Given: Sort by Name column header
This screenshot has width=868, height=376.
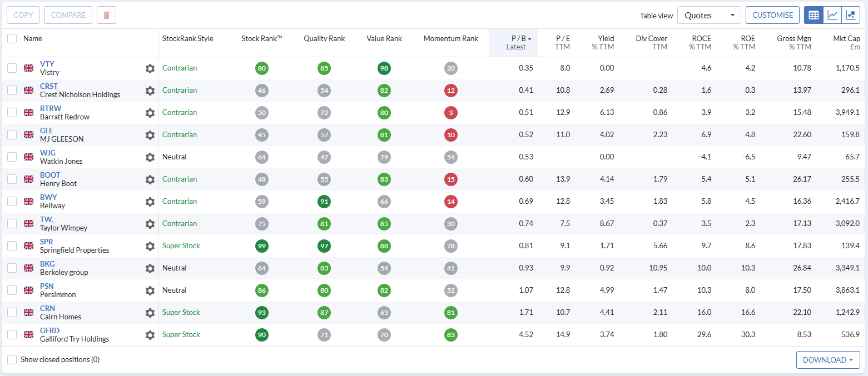Looking at the screenshot, I should click(x=33, y=38).
